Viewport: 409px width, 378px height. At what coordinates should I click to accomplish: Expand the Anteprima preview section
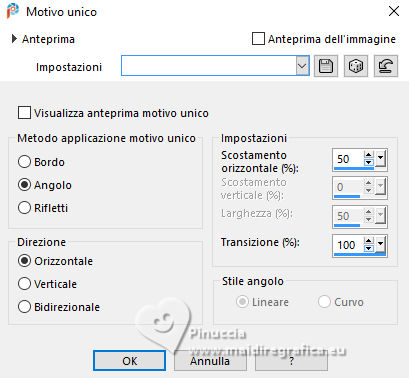[x=14, y=39]
